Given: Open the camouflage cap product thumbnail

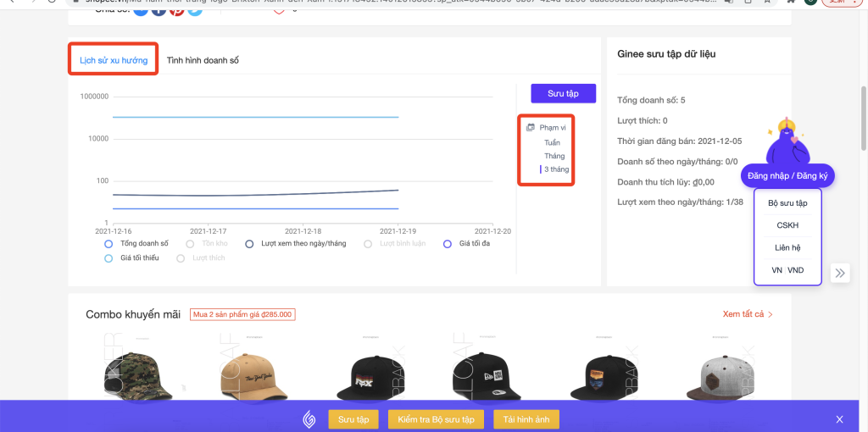Looking at the screenshot, I should 138,369.
